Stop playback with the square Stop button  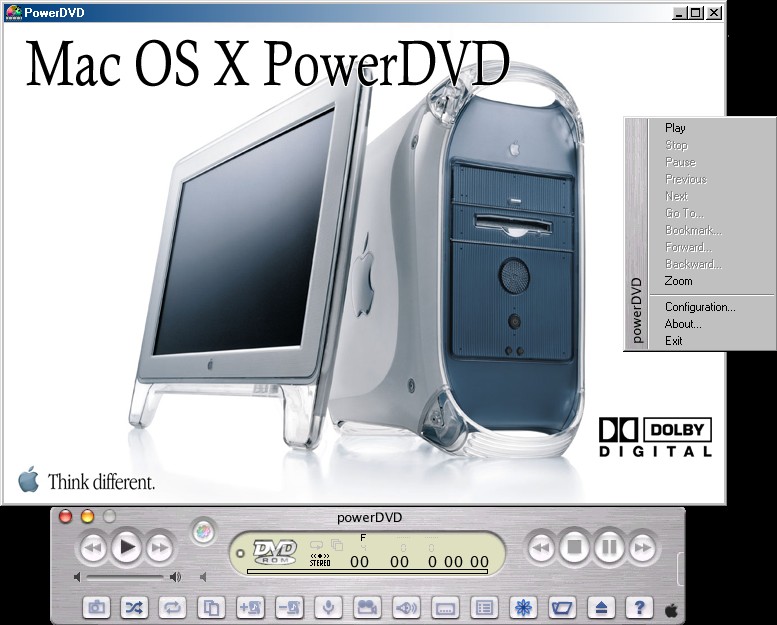(x=574, y=547)
